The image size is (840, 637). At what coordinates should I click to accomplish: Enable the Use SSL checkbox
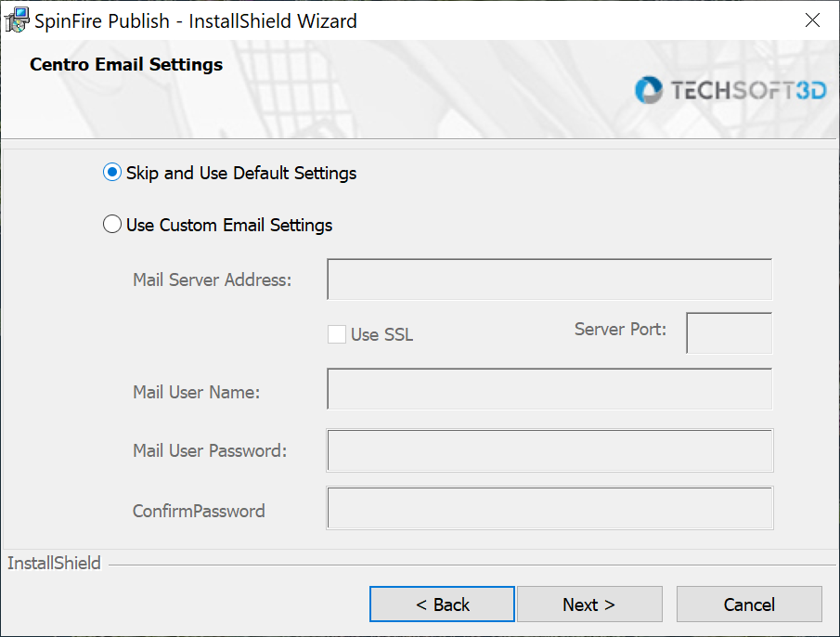pos(337,334)
